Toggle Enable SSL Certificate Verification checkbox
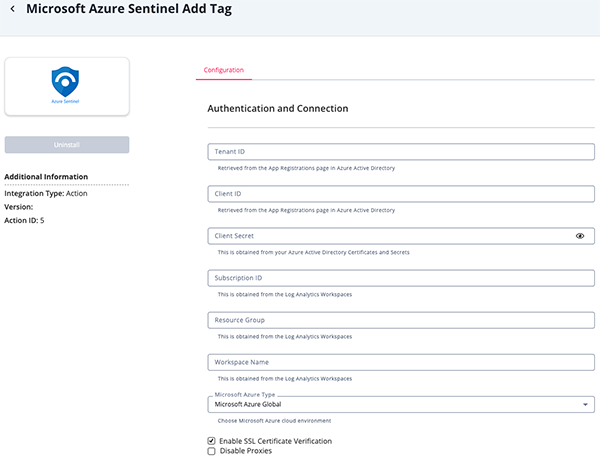The height and width of the screenshot is (458, 600). coord(211,441)
